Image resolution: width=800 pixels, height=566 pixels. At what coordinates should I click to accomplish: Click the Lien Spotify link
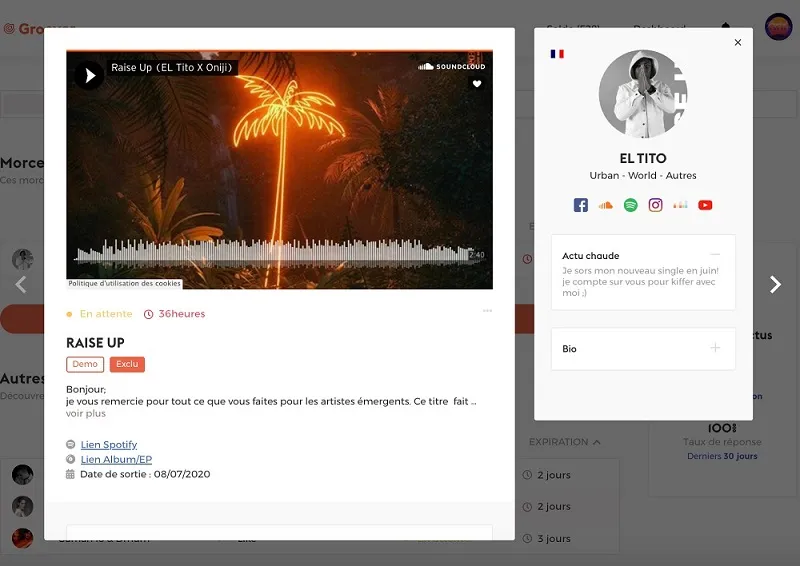coord(109,444)
